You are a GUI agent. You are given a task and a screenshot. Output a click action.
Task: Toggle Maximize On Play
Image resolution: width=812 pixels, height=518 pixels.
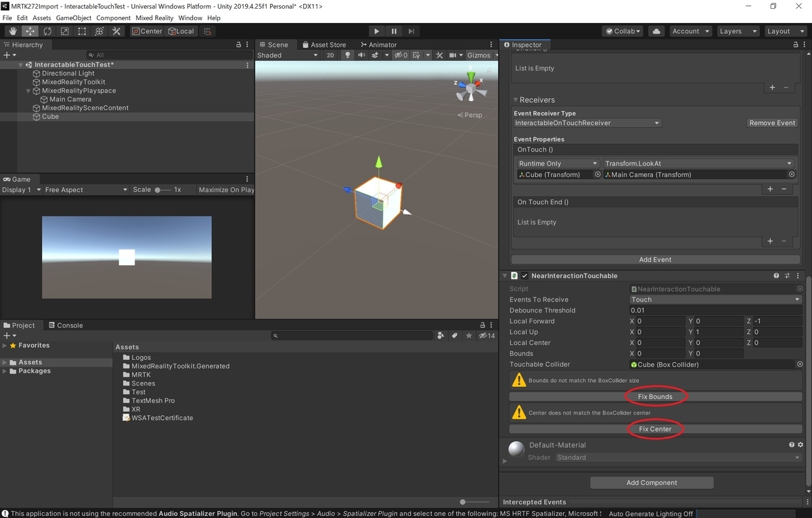click(x=226, y=190)
